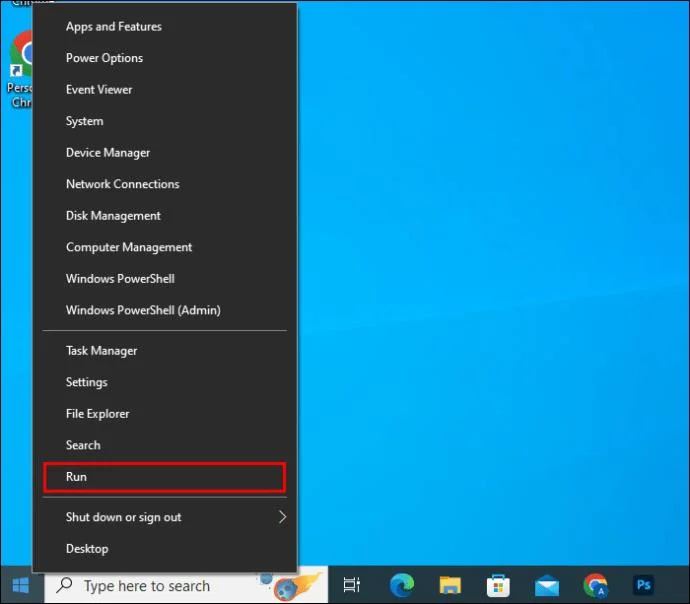Open Apps and Features from the menu
Screen dimensions: 690x604
[165, 26]
